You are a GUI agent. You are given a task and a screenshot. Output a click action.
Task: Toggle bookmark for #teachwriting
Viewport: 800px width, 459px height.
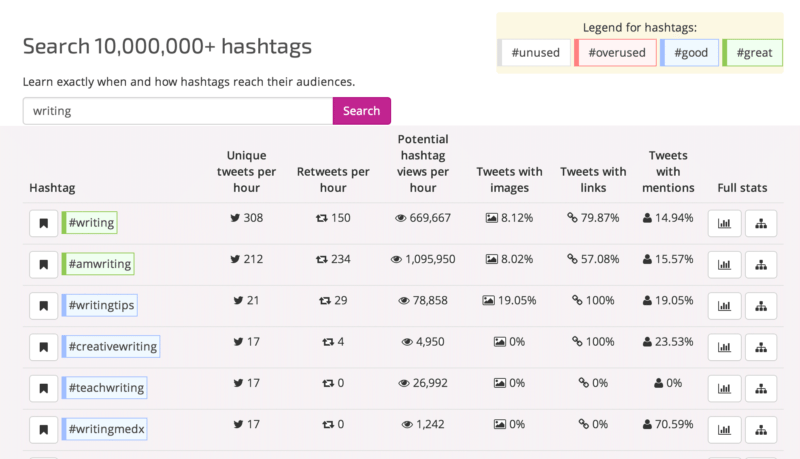point(43,388)
